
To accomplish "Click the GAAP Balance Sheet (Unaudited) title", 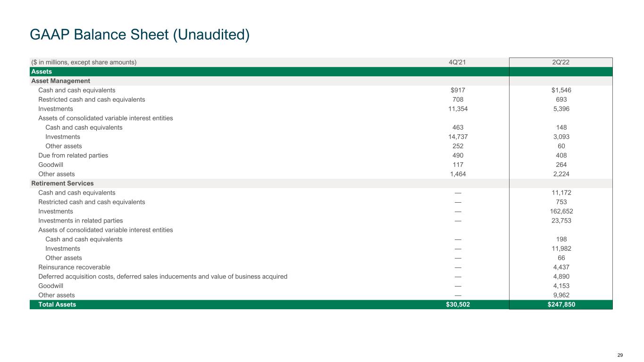I will click(x=139, y=34).
